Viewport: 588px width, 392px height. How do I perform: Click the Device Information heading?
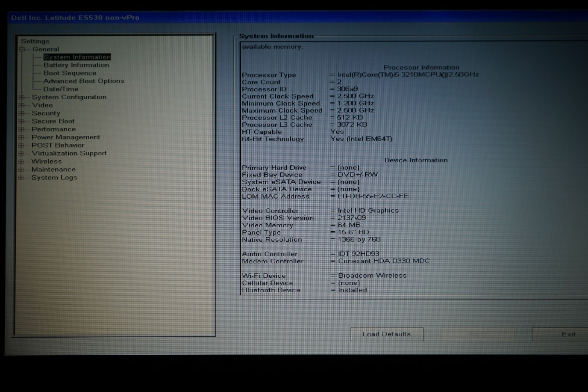416,160
